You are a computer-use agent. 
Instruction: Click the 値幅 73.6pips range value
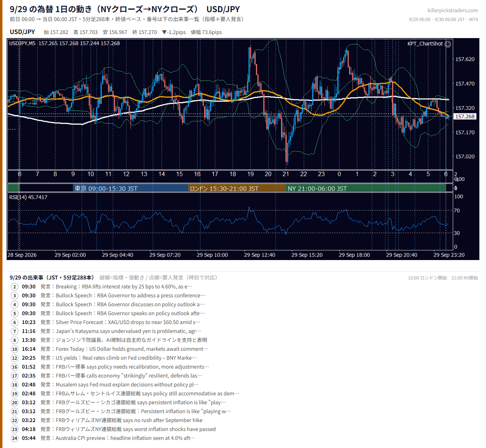pos(206,32)
